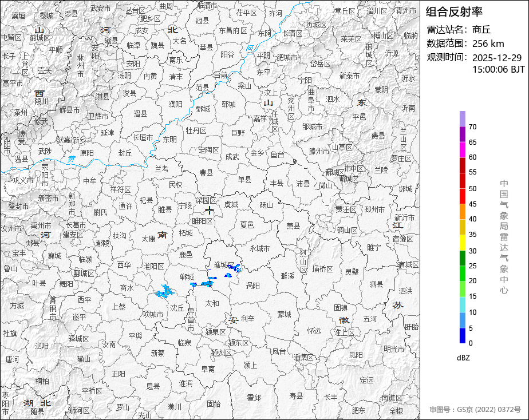The image size is (529, 420).
Task: Click the 东昌府区 map label
Action: coord(233,31)
